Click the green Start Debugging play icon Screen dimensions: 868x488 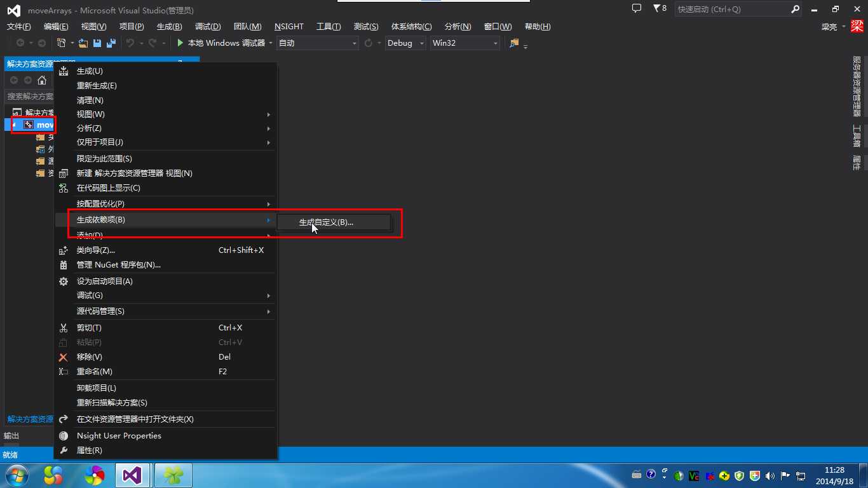click(180, 43)
